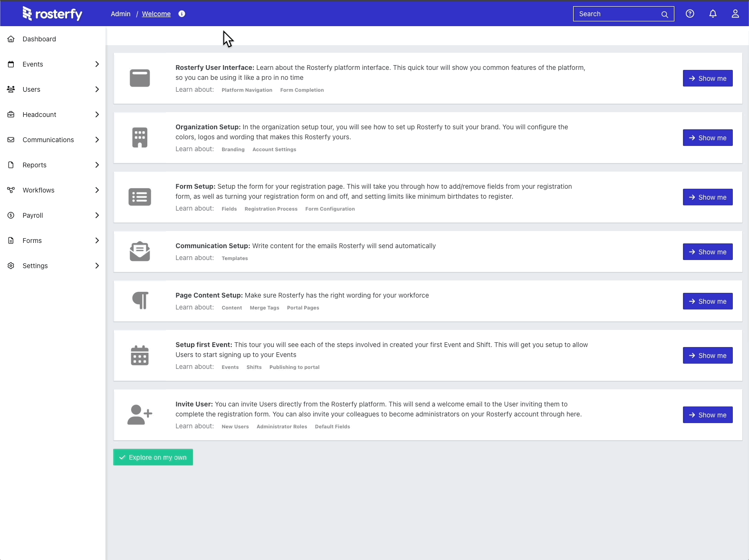Click the Admin breadcrumb
The image size is (749, 560).
coord(121,14)
